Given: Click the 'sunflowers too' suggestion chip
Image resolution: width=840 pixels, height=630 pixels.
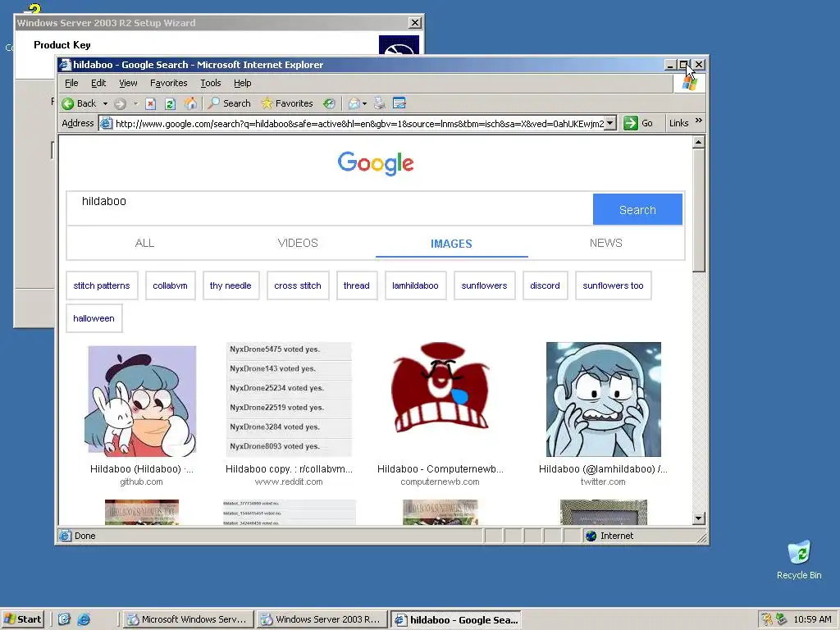Looking at the screenshot, I should 614,285.
